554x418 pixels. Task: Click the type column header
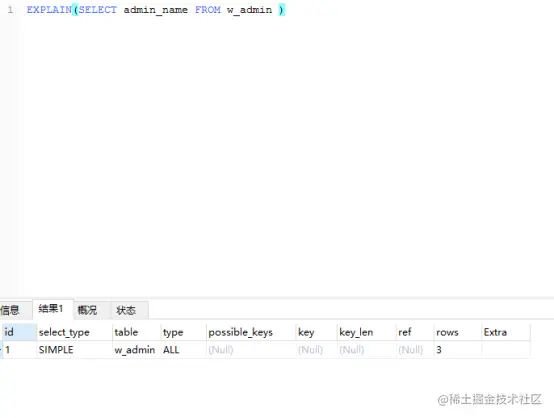pos(183,332)
